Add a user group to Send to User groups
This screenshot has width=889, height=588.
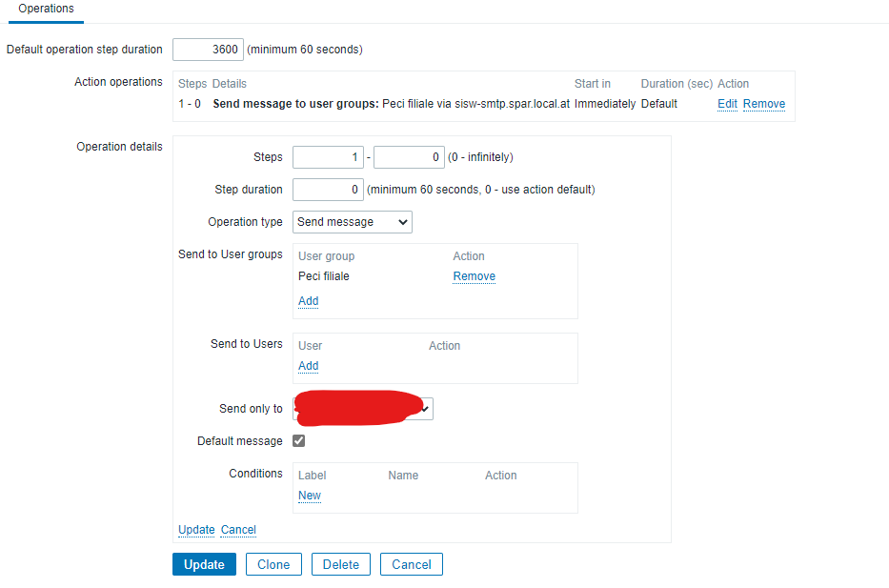(x=308, y=301)
